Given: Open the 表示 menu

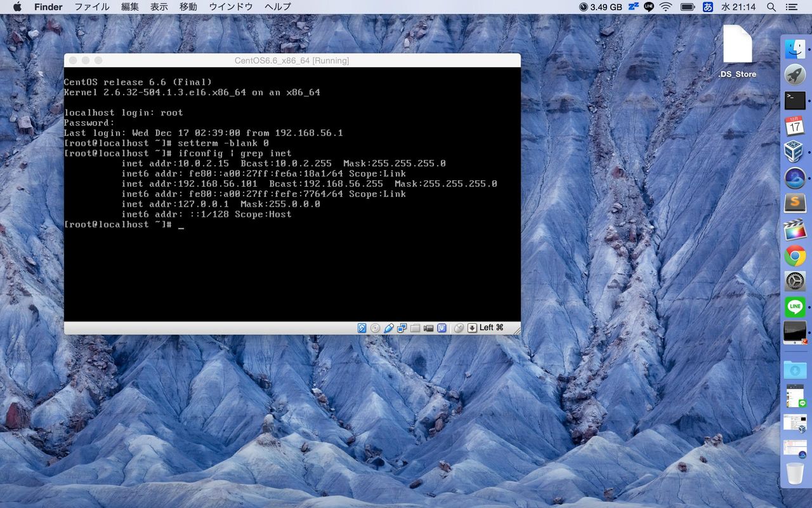Looking at the screenshot, I should [x=159, y=7].
